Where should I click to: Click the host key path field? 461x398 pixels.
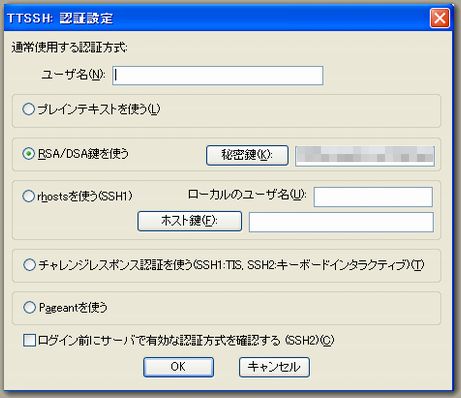(341, 222)
